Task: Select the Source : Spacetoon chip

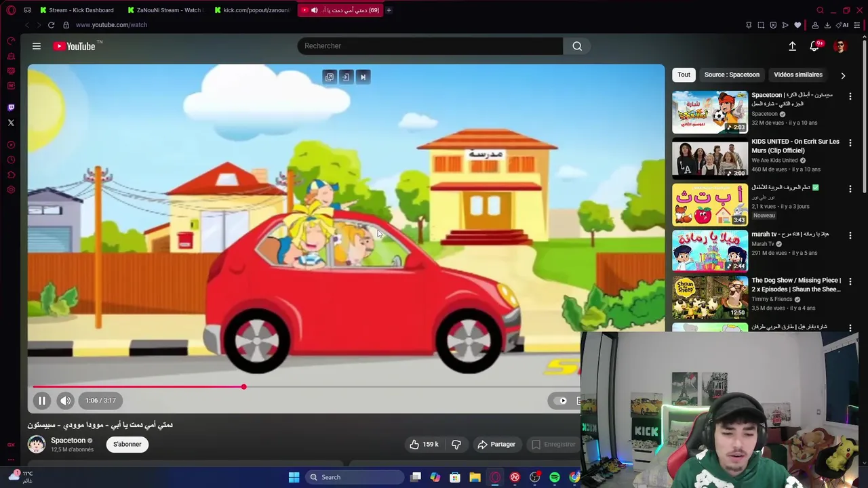Action: click(x=732, y=75)
